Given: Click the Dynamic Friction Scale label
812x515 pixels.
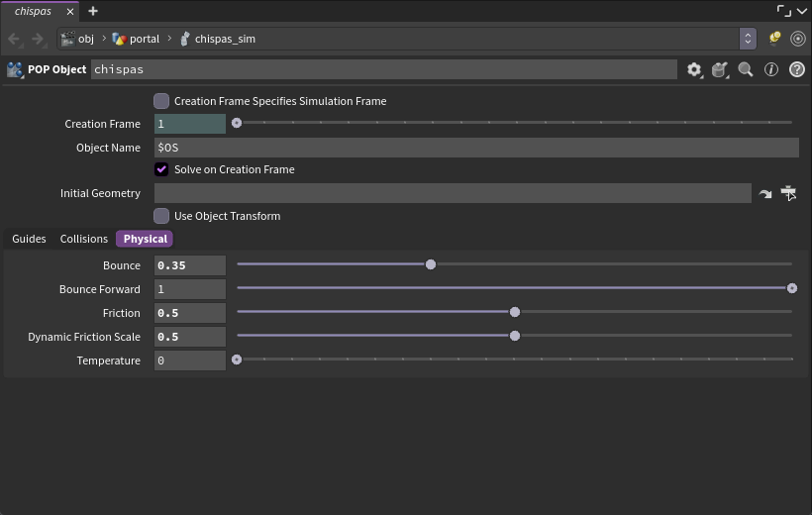Looking at the screenshot, I should pyautogui.click(x=84, y=337).
